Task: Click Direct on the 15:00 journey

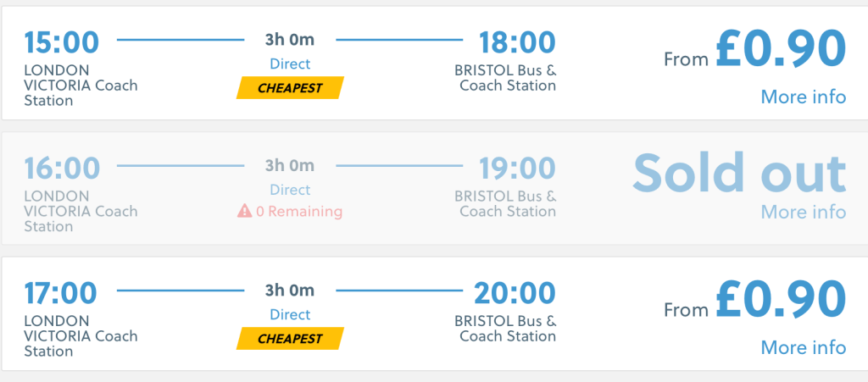Action: [290, 64]
